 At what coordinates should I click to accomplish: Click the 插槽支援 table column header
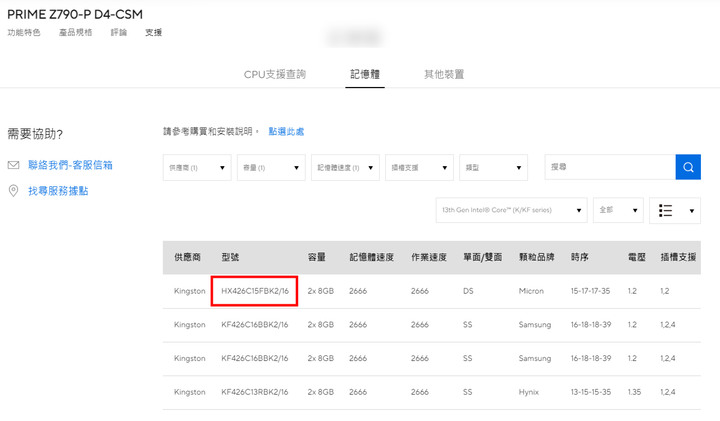coord(678,257)
